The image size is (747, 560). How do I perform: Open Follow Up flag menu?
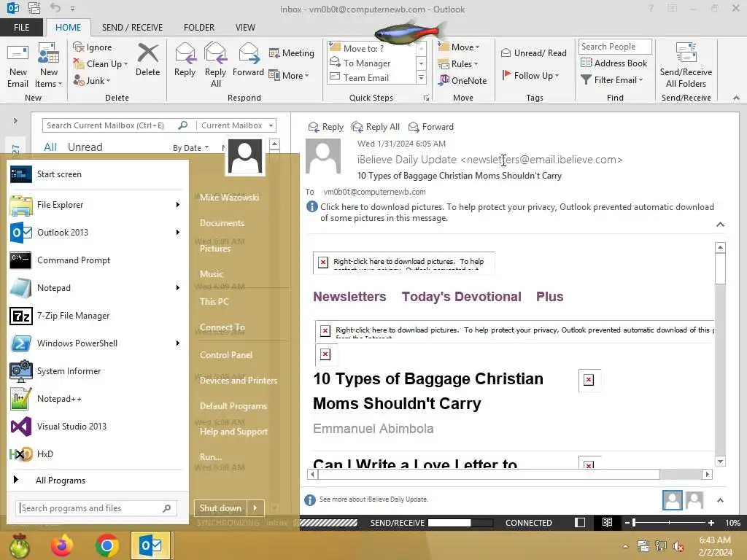(530, 75)
